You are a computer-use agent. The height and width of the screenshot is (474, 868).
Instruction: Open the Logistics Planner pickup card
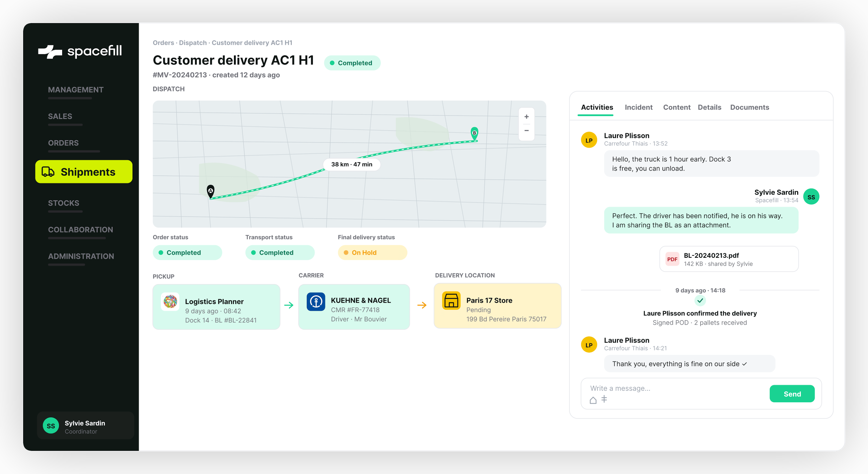click(x=216, y=307)
